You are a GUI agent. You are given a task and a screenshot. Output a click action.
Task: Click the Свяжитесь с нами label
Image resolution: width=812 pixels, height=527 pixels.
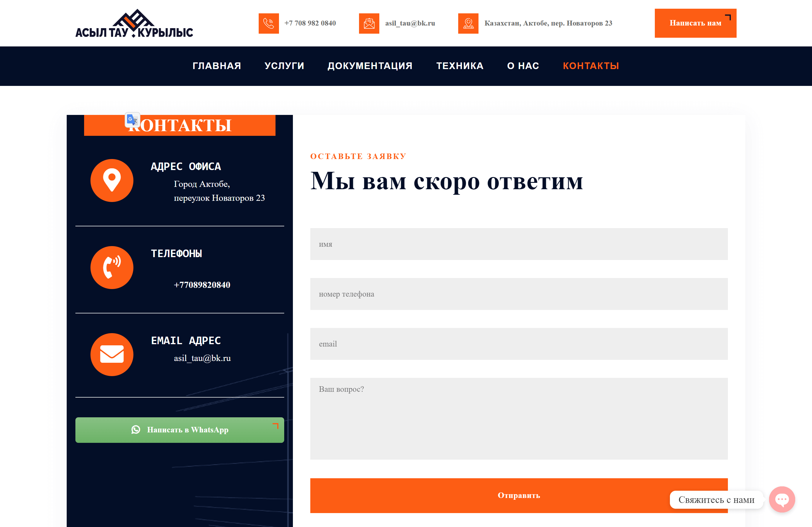click(x=716, y=499)
